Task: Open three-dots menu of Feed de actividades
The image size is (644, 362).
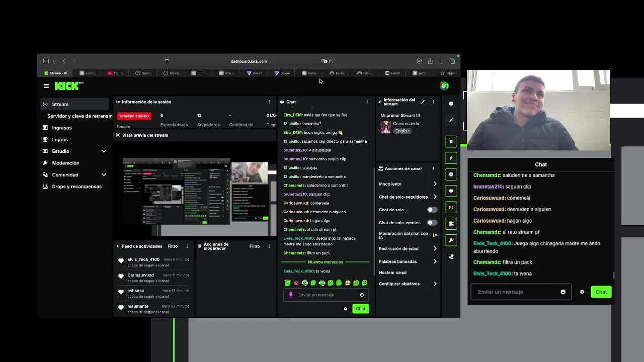Action: [187, 246]
